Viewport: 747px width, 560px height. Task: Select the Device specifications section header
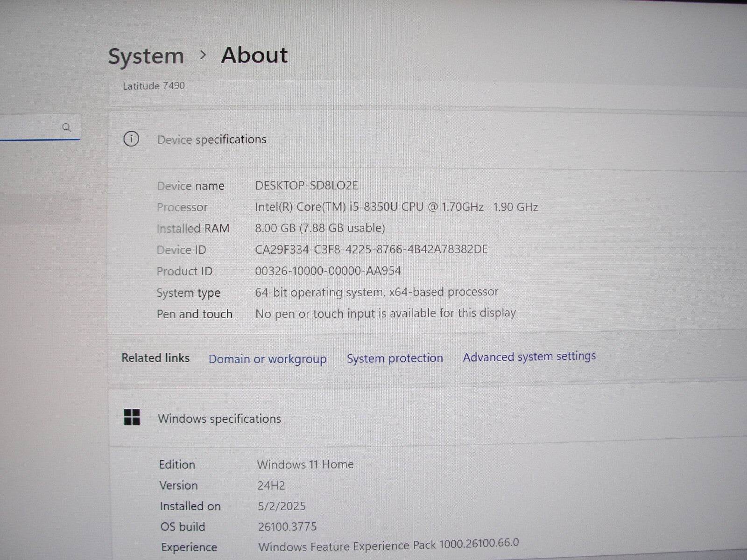pyautogui.click(x=212, y=139)
